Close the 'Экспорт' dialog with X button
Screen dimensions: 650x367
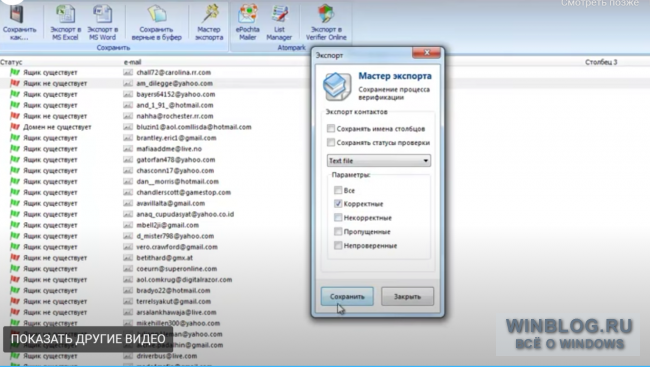[426, 53]
